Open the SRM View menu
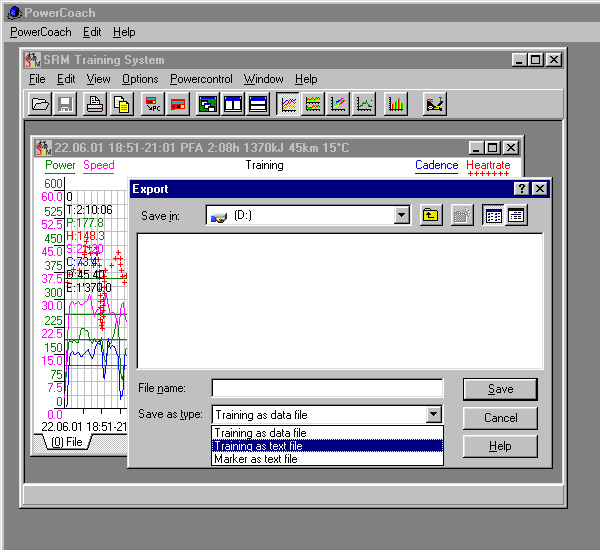Image resolution: width=600 pixels, height=550 pixels. [98, 79]
